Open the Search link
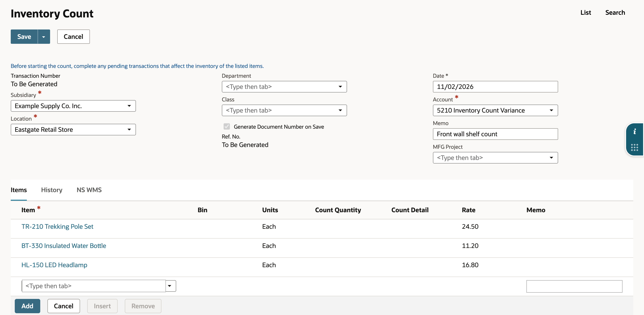This screenshot has height=315, width=644. (615, 13)
